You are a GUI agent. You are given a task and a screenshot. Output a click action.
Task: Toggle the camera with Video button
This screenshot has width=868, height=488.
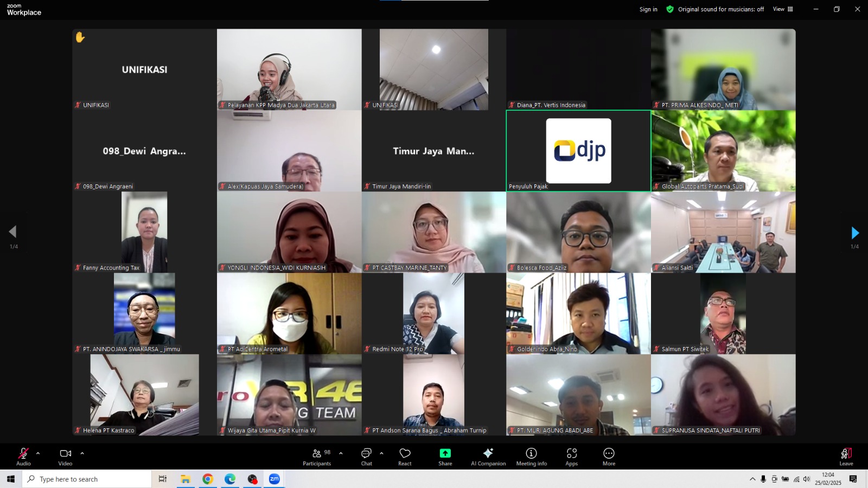pyautogui.click(x=66, y=457)
